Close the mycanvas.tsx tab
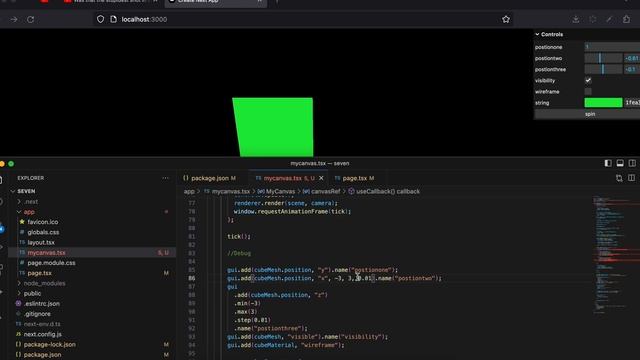The width and height of the screenshot is (640, 360). (321, 178)
